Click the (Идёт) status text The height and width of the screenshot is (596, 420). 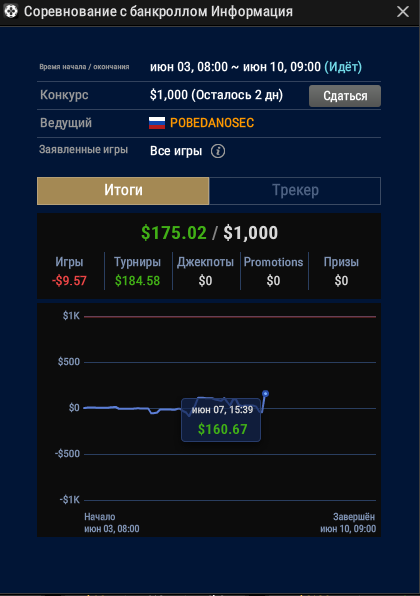[343, 67]
